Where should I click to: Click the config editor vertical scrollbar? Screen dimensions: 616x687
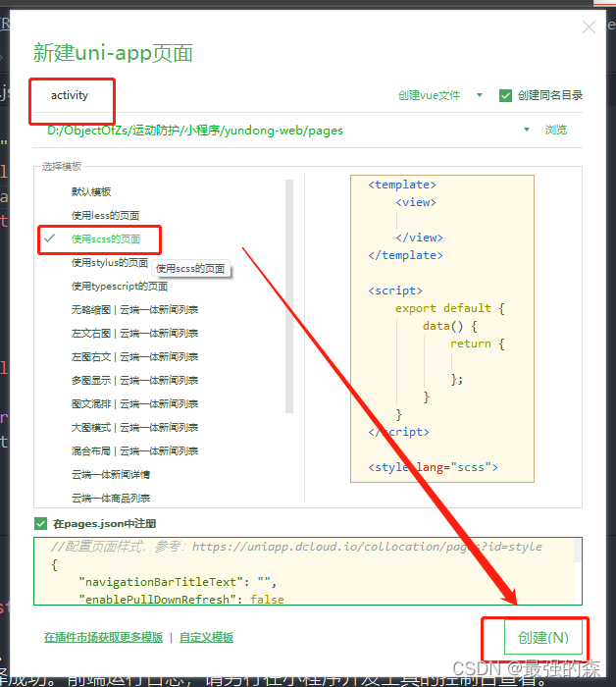tap(578, 551)
